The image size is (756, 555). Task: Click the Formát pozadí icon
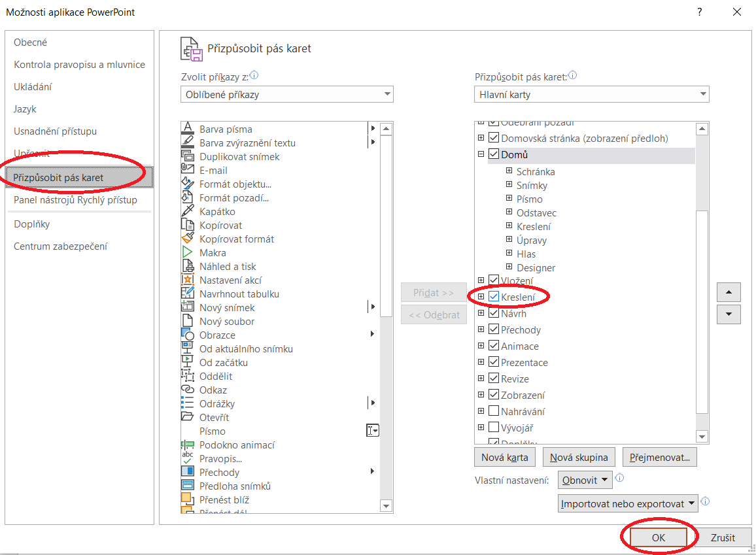pyautogui.click(x=187, y=197)
